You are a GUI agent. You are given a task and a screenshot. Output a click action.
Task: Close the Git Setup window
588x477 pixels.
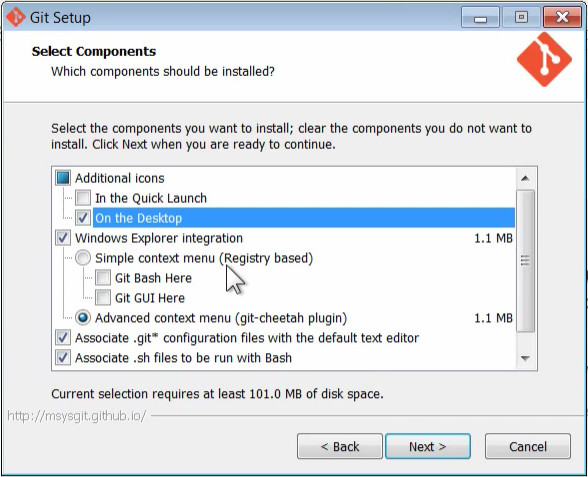(562, 17)
